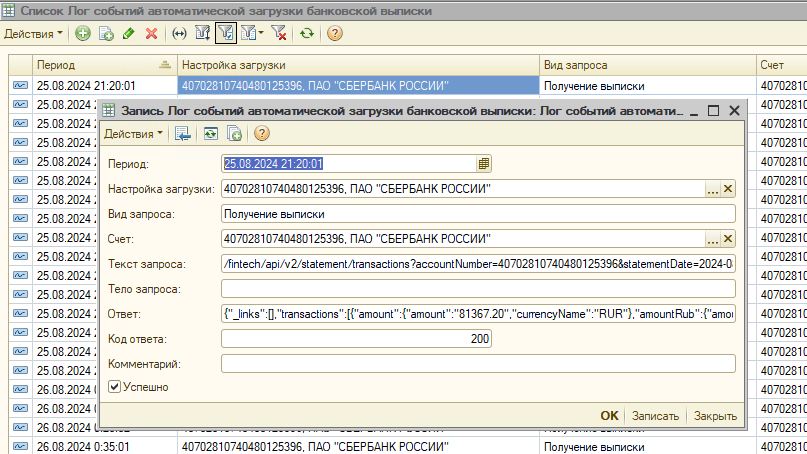Confirm the record with OK

609,416
